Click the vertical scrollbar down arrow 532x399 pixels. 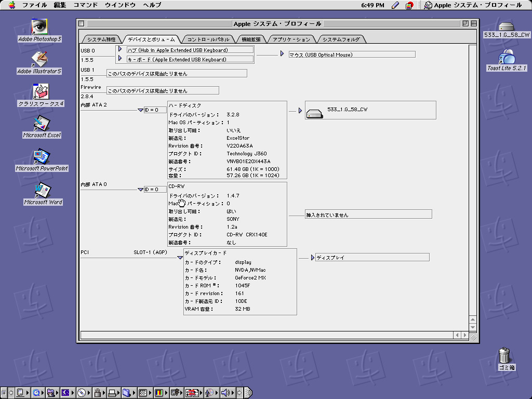[x=472, y=327]
